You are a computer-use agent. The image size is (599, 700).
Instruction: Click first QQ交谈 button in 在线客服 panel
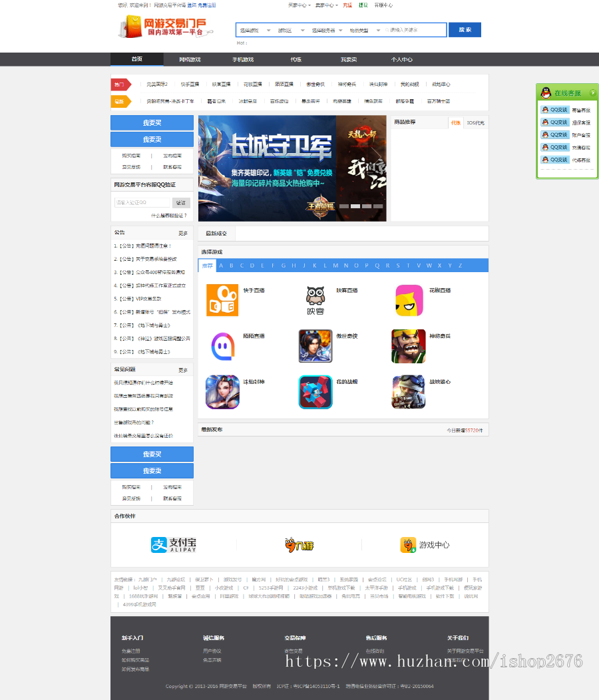555,110
